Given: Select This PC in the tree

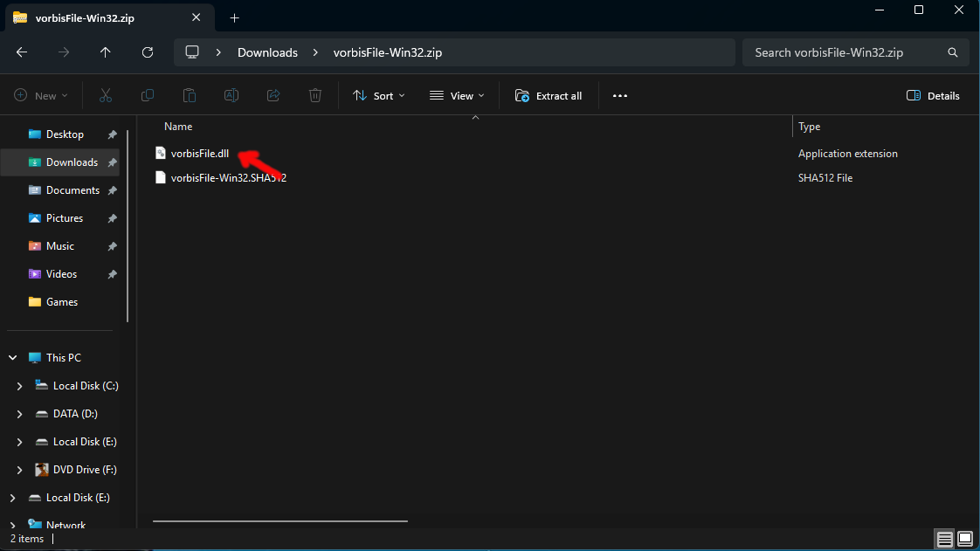Looking at the screenshot, I should click(x=63, y=358).
